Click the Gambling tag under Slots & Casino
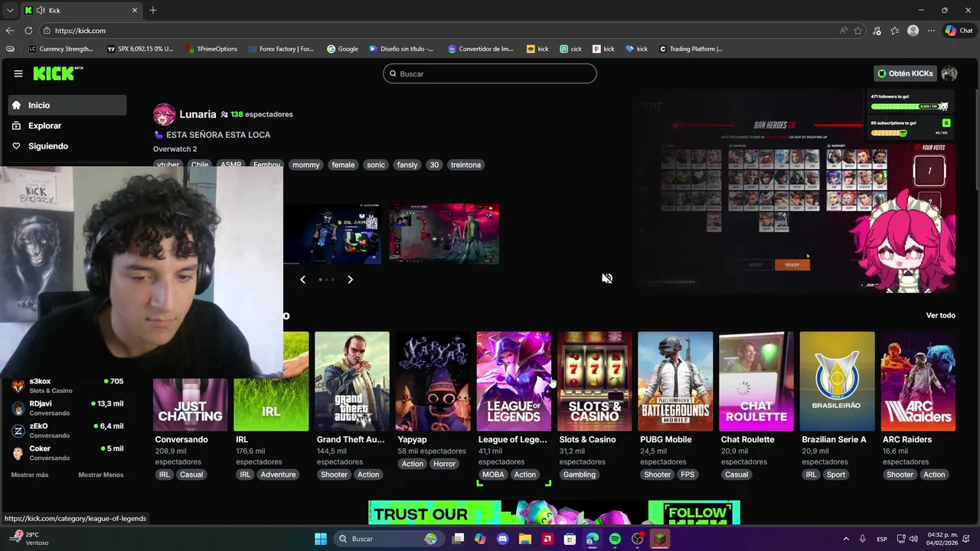The height and width of the screenshot is (551, 980). pyautogui.click(x=580, y=474)
